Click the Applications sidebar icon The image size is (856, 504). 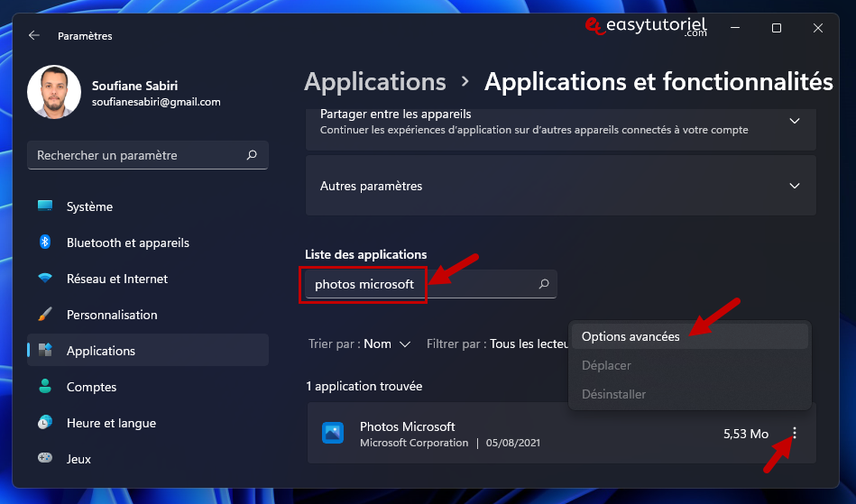tap(45, 350)
